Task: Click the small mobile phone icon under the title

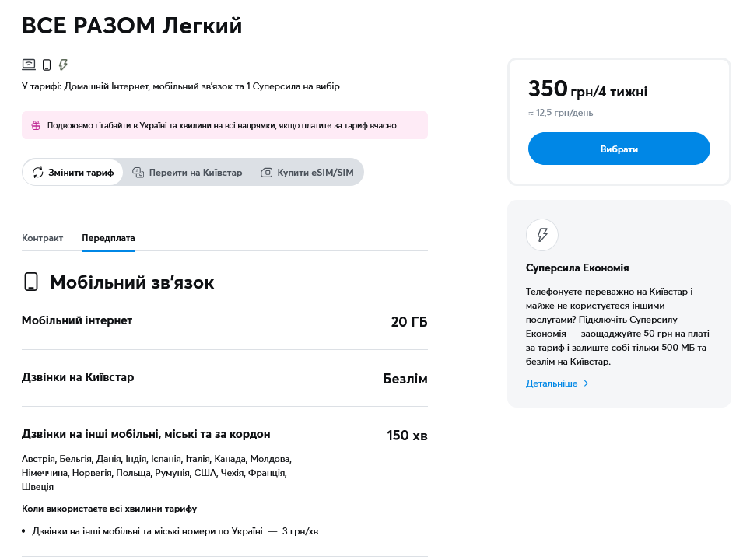Action: click(x=47, y=65)
